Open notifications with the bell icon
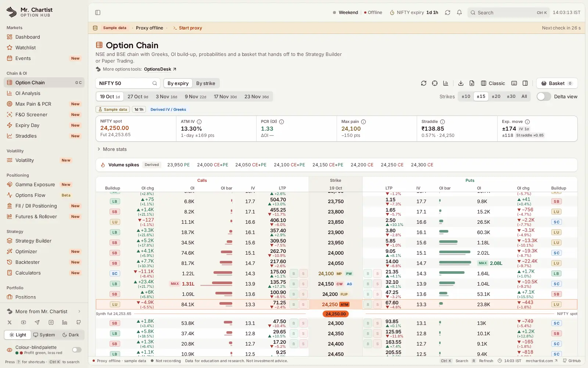This screenshot has width=588, height=368. [x=459, y=13]
